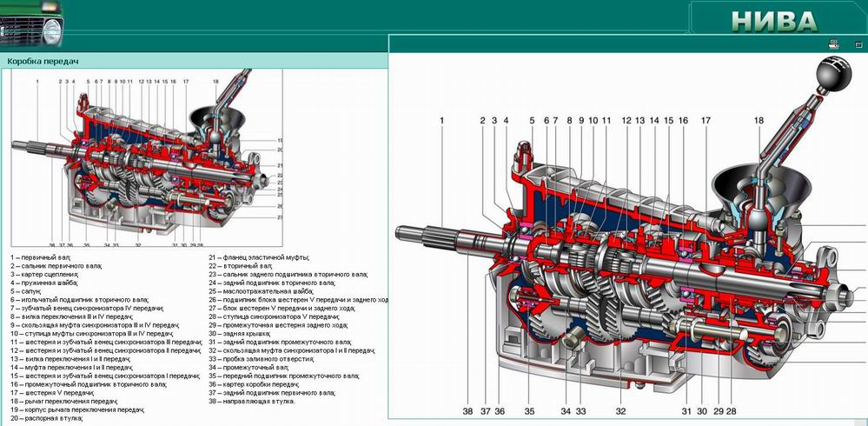This screenshot has width=868, height=426.
Task: Click callout number 17 in the large diagram
Action: tap(706, 120)
